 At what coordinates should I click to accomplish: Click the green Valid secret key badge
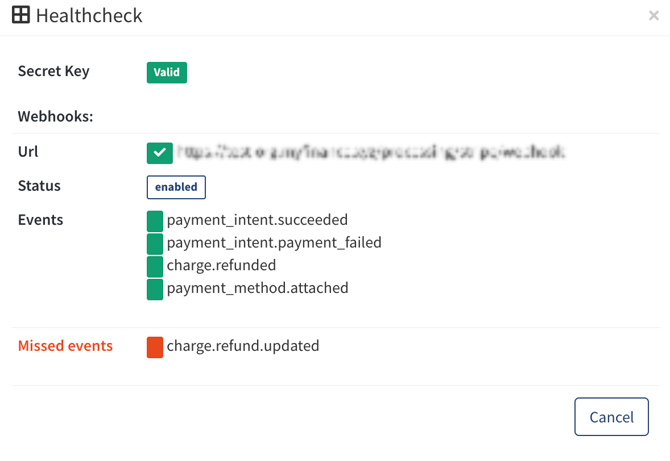(x=167, y=72)
